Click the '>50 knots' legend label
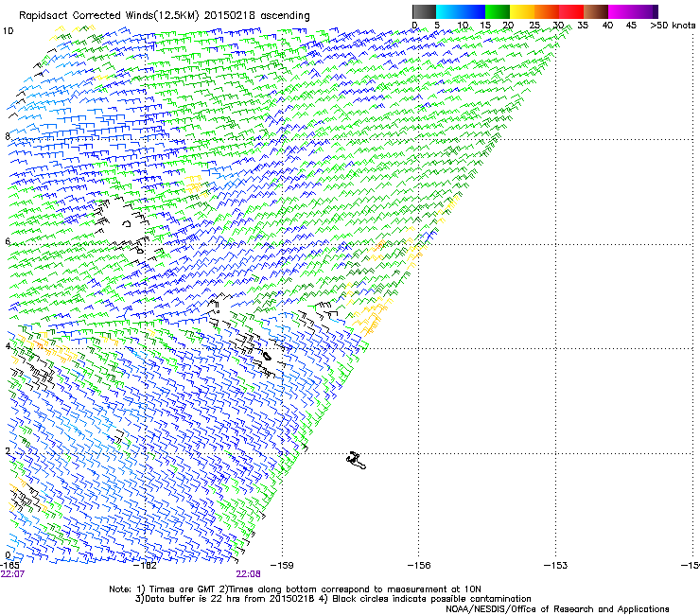The image size is (700, 615). point(673,26)
